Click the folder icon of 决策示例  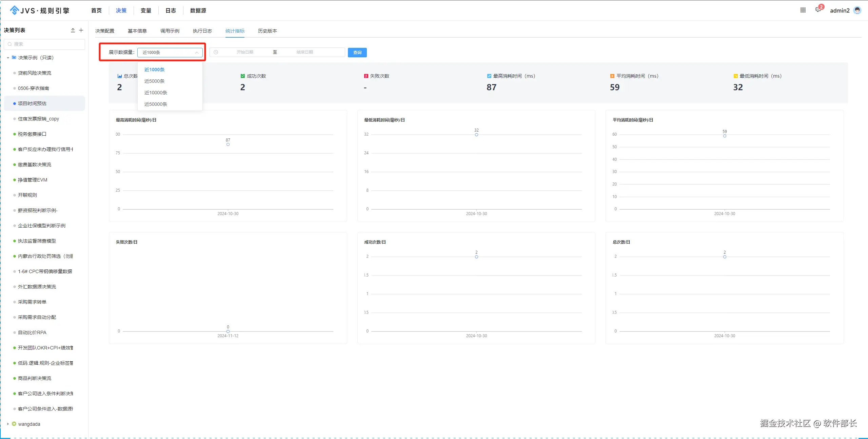pos(14,58)
